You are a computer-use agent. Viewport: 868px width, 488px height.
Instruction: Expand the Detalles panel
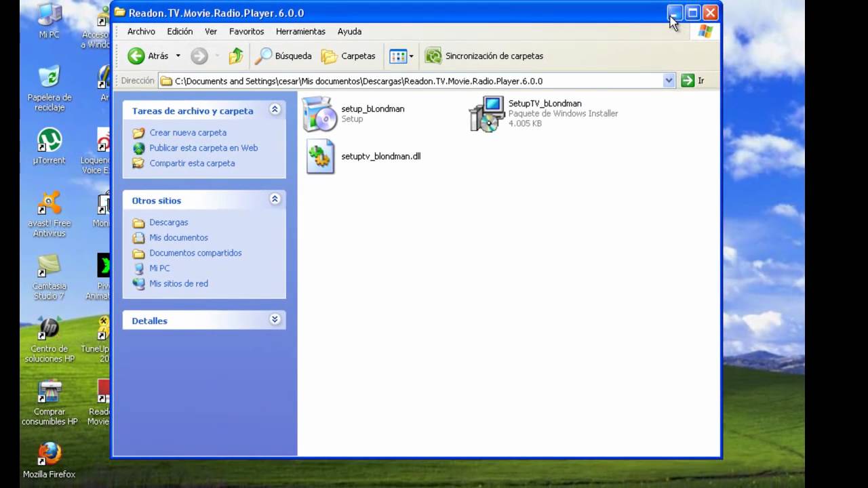[275, 319]
